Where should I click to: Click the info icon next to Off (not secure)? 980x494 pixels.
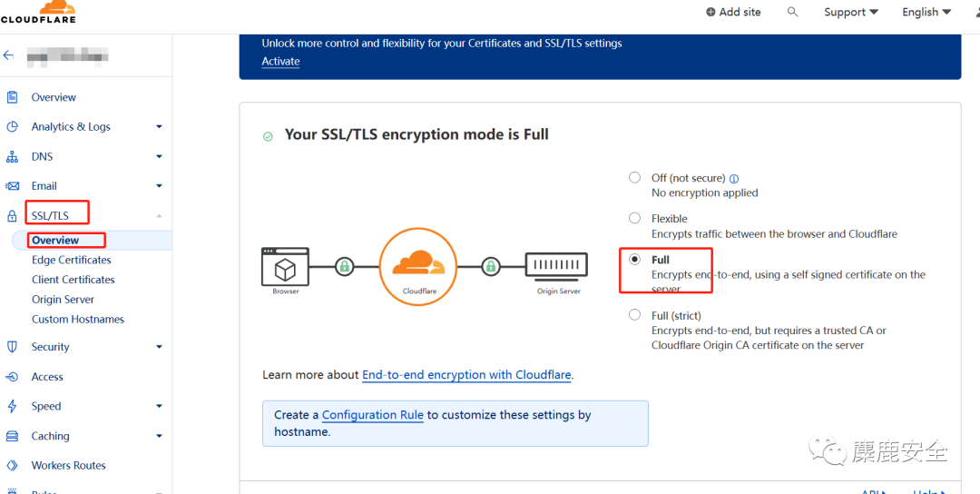tap(734, 178)
